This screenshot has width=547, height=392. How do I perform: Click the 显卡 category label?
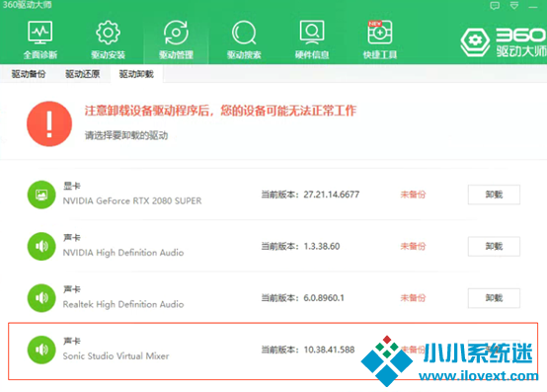71,186
